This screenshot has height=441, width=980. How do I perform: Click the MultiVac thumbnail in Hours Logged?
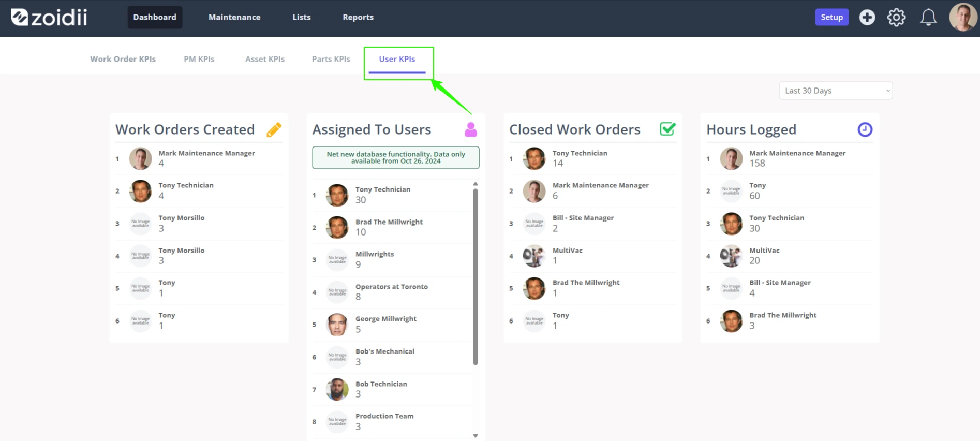click(x=731, y=256)
